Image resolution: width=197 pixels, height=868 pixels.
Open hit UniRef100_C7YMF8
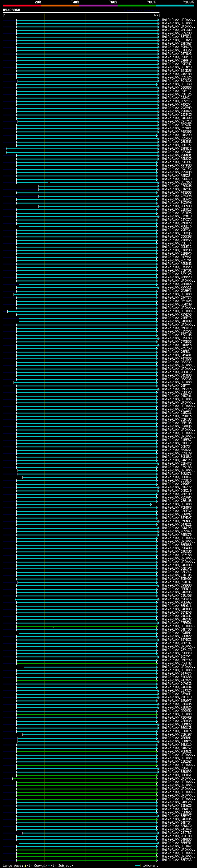(x=176, y=216)
